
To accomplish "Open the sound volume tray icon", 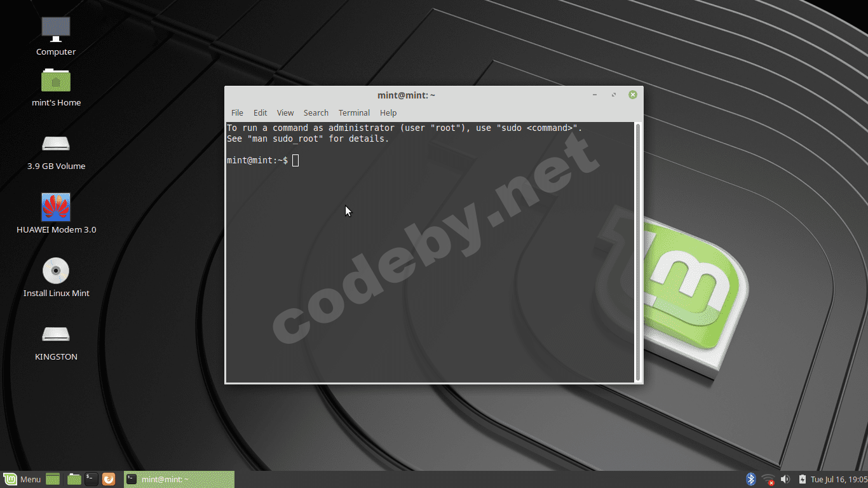I will [x=785, y=479].
